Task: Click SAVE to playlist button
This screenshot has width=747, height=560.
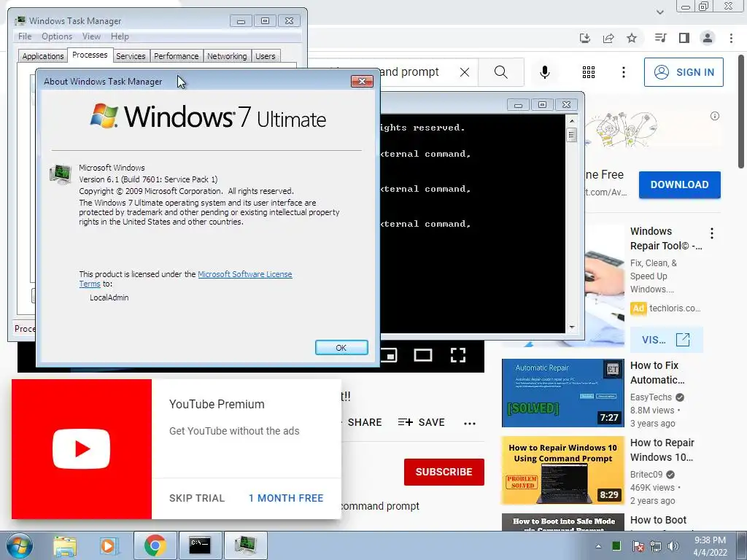Action: (x=422, y=422)
